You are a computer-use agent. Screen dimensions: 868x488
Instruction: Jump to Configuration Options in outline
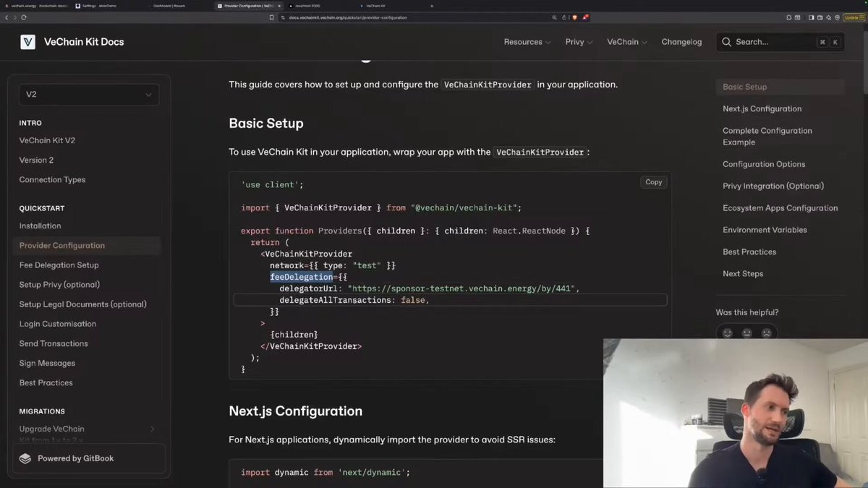[x=764, y=164]
